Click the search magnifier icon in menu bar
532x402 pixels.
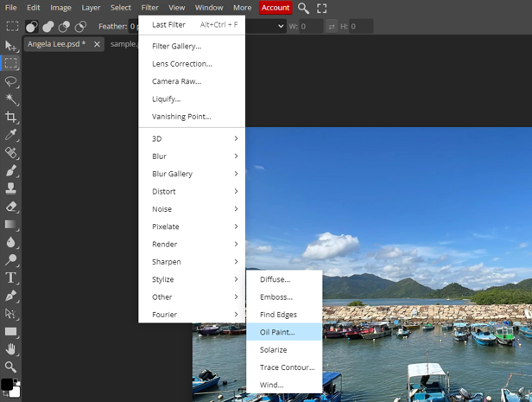[303, 8]
